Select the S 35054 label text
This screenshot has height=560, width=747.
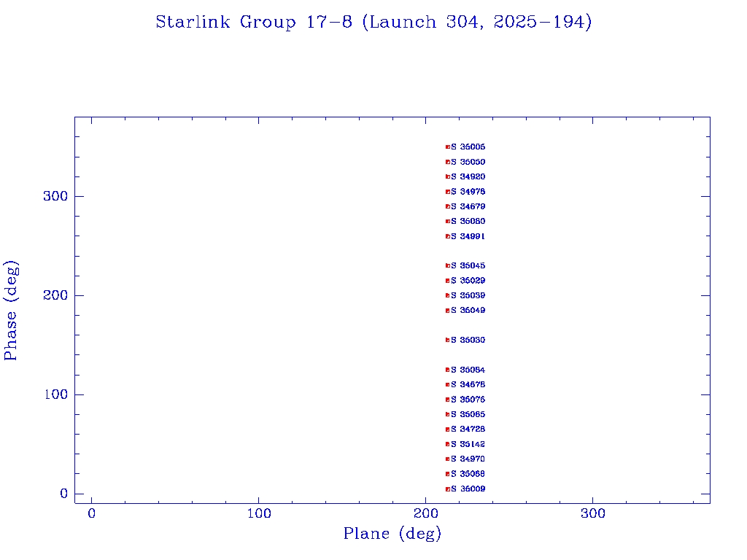coord(468,370)
